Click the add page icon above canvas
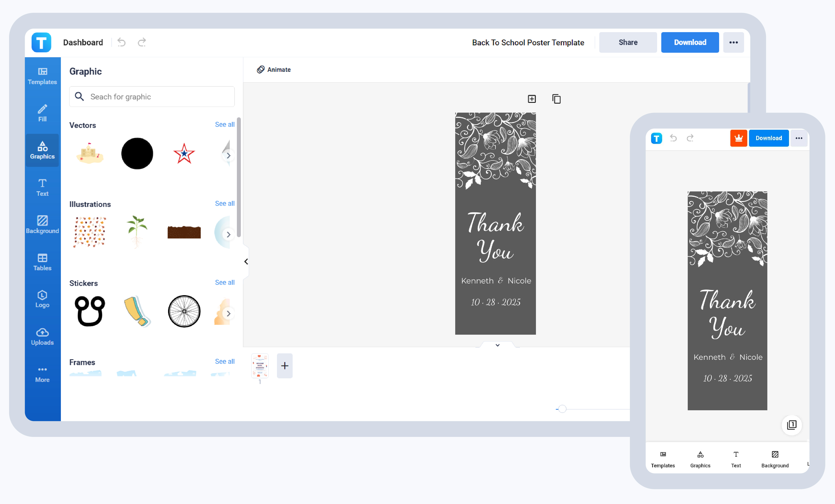Viewport: 835px width, 504px height. pos(532,99)
